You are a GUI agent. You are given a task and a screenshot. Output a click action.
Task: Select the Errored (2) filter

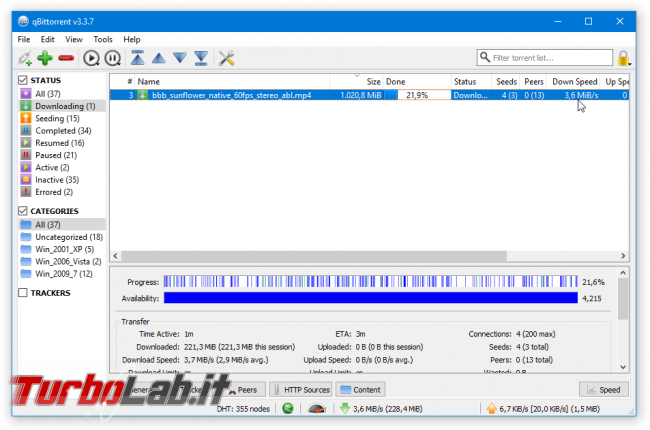pyautogui.click(x=62, y=192)
